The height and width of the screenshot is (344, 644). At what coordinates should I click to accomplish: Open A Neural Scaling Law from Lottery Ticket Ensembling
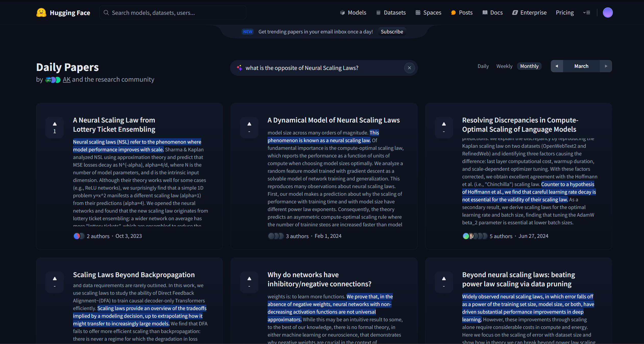click(114, 125)
